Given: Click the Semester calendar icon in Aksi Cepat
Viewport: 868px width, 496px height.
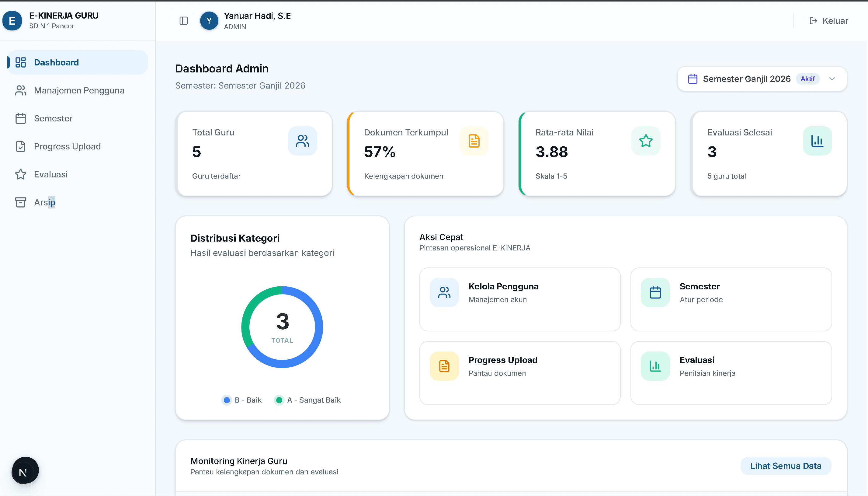Looking at the screenshot, I should [655, 292].
